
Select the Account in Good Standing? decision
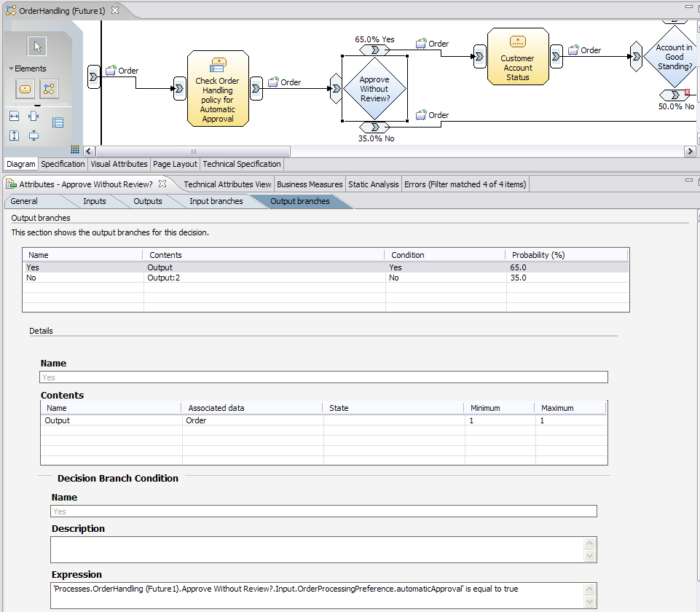click(x=674, y=57)
